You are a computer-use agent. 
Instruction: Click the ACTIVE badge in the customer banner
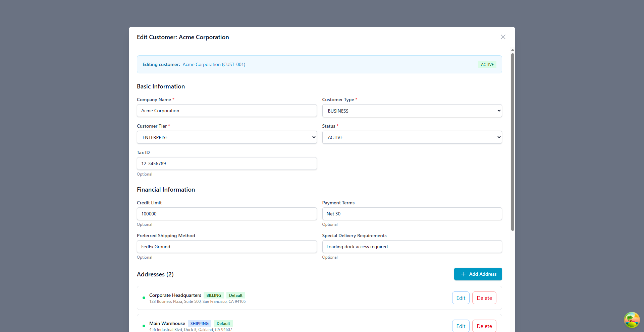tap(487, 64)
